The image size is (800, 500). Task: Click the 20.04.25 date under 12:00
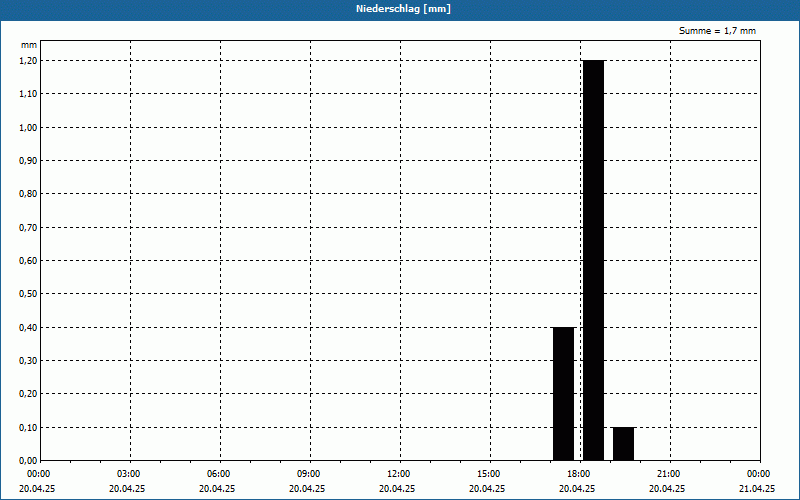coord(397,489)
